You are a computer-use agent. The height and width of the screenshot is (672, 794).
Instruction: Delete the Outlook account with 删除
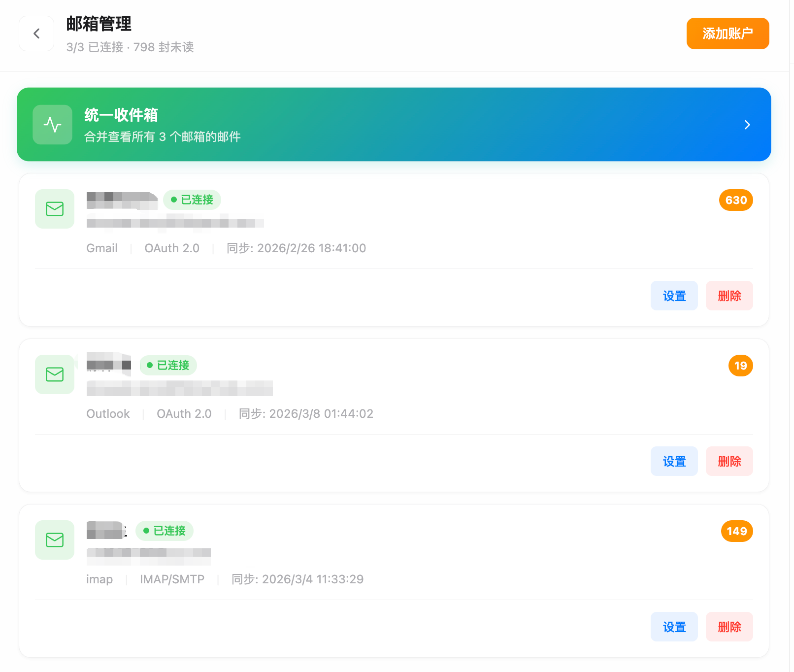click(x=729, y=461)
